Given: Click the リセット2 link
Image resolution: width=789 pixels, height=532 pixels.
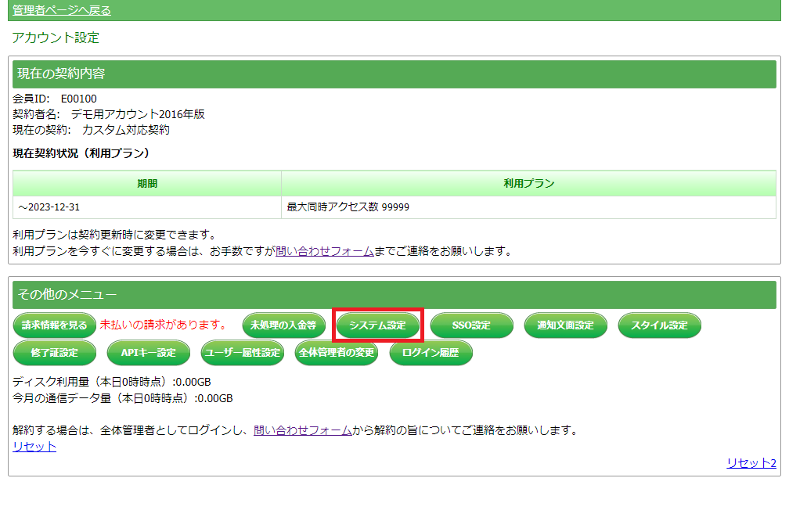Looking at the screenshot, I should click(x=751, y=462).
